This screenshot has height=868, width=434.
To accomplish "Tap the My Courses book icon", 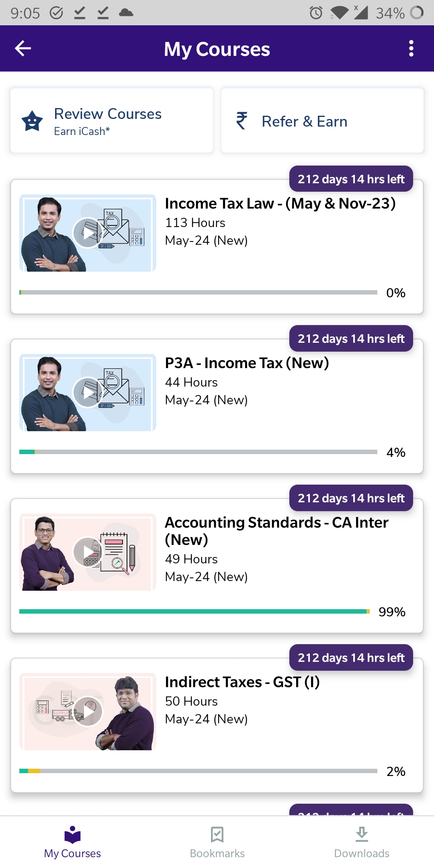I will 72,835.
